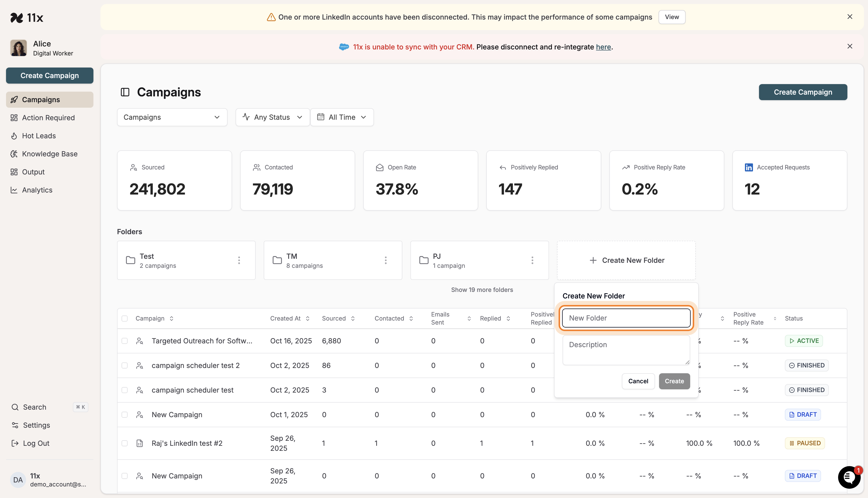Click the 11x logo in sidebar
Viewport: 868px width, 498px height.
click(27, 17)
